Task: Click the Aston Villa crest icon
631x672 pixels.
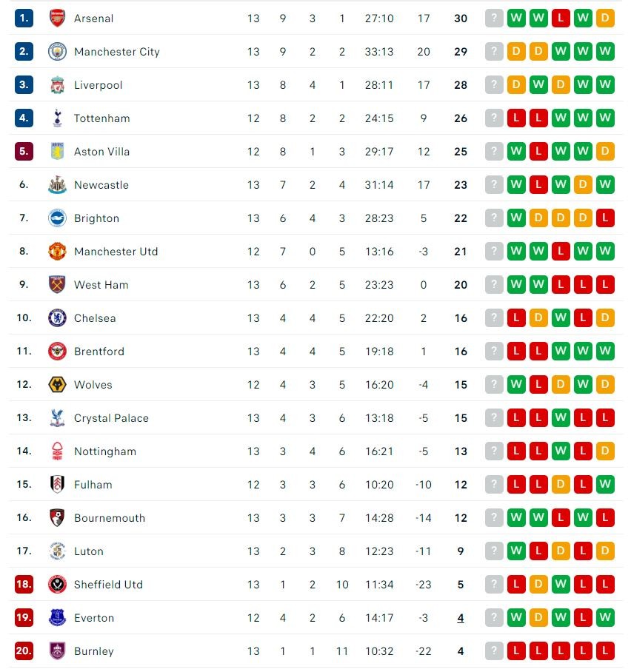Action: pos(57,152)
